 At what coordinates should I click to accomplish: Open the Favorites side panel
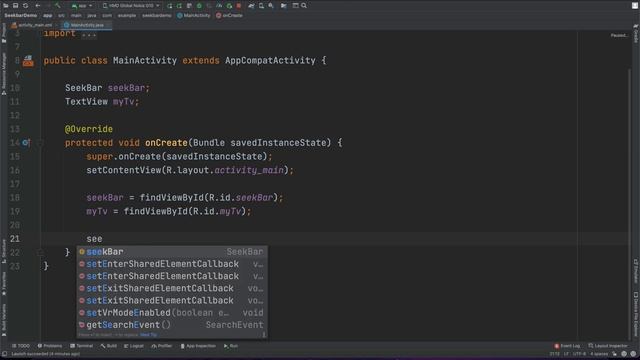click(4, 283)
